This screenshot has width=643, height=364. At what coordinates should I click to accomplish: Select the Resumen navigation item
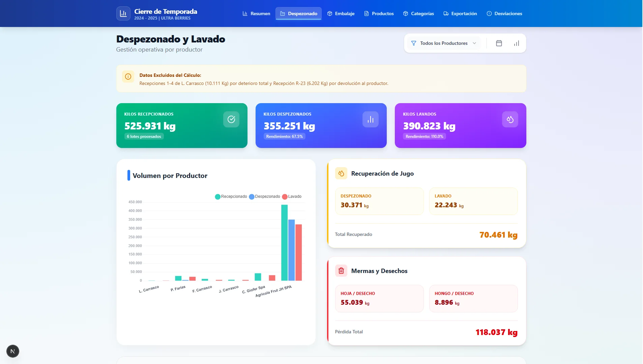click(x=256, y=13)
